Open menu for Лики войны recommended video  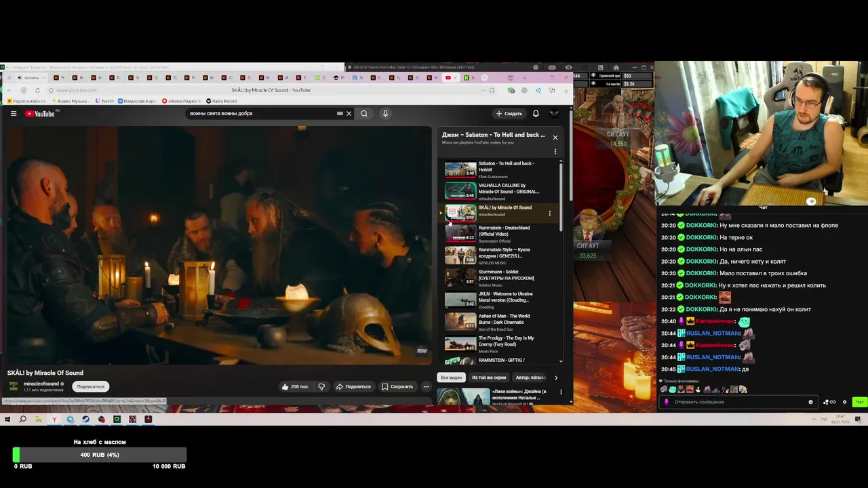click(561, 392)
